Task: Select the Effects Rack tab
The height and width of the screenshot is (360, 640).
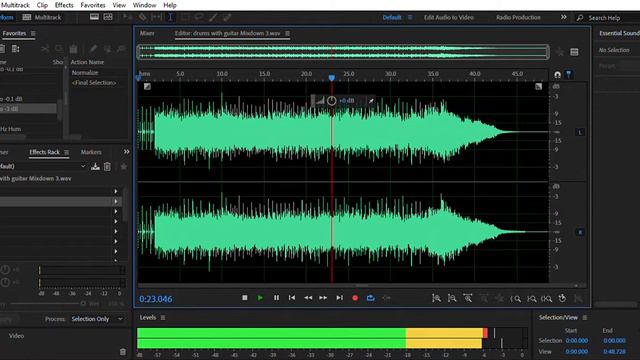Action: pos(44,152)
